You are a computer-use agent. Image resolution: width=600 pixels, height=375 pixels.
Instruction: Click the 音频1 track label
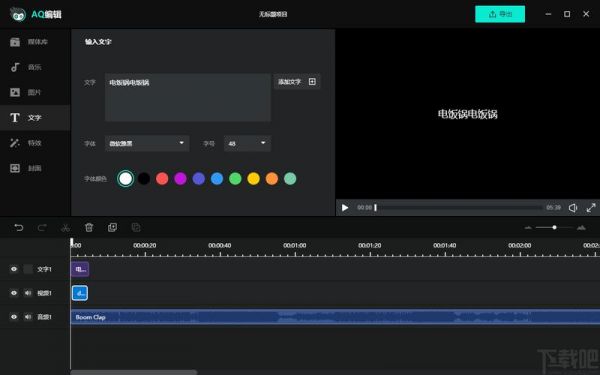tap(44, 317)
